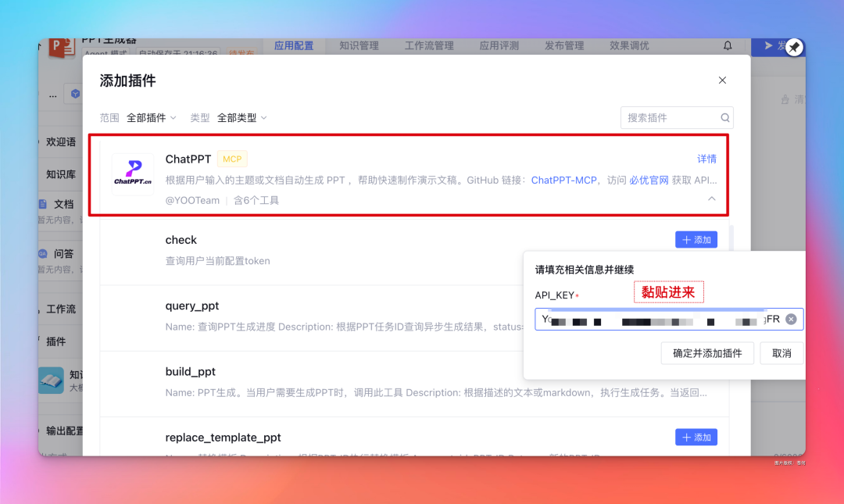844x504 pixels.
Task: Open ChatPPT 详情 link
Action: [x=706, y=159]
